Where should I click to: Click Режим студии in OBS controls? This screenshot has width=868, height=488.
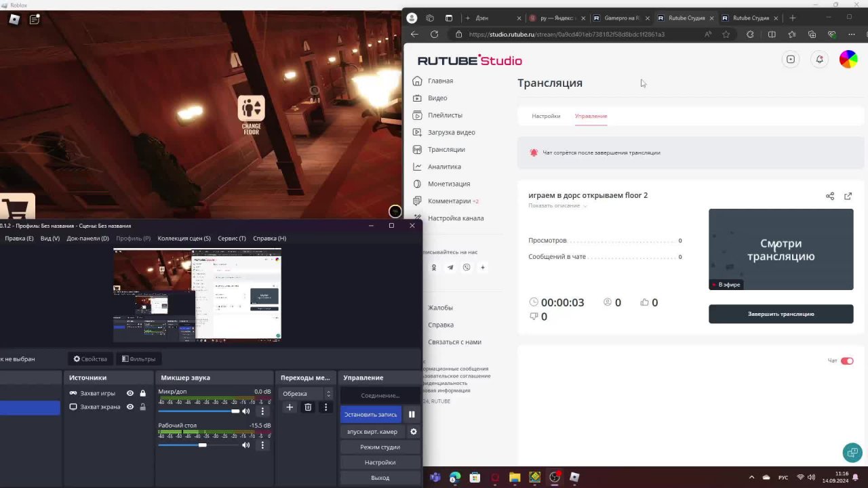pyautogui.click(x=380, y=447)
